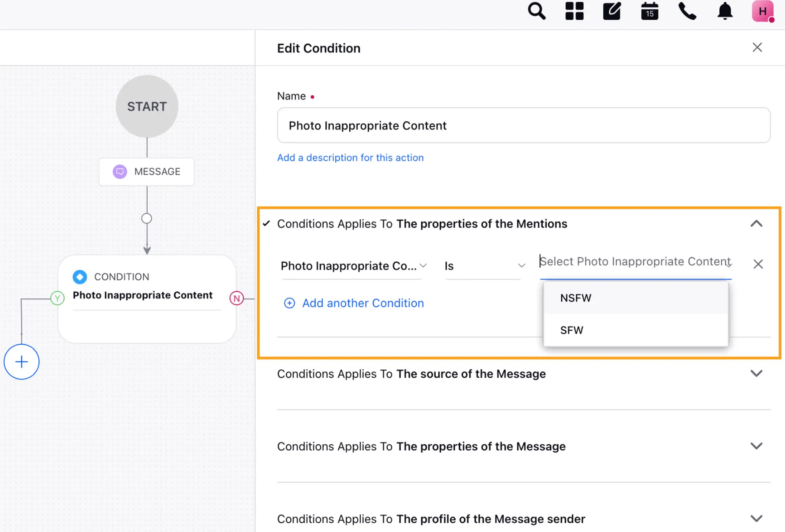Expand the source of the Message section
Image resolution: width=785 pixels, height=532 pixels.
click(756, 374)
